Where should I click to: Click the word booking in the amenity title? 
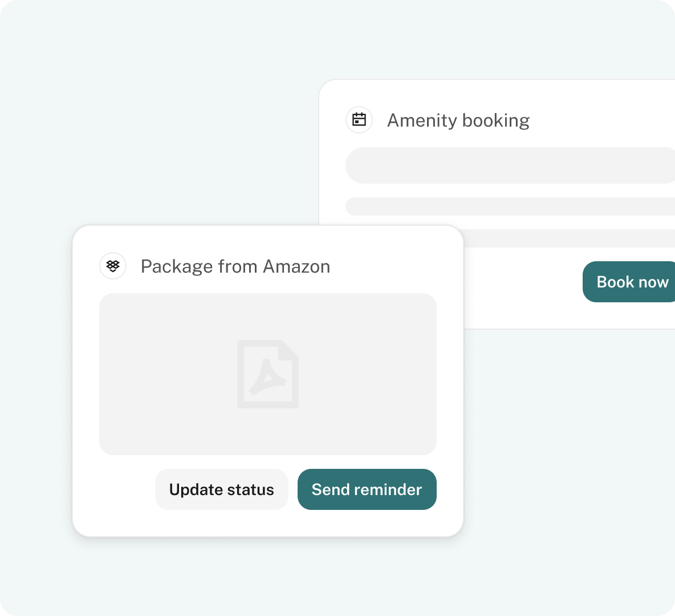(495, 120)
